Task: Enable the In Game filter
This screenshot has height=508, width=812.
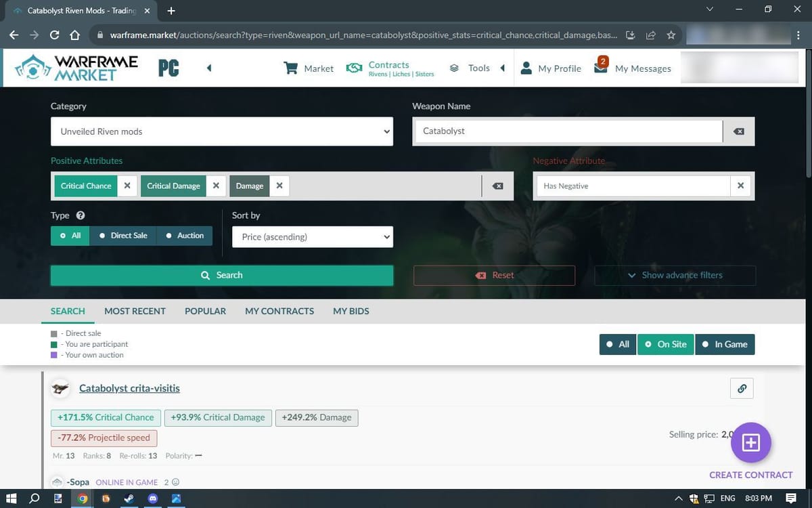Action: point(725,344)
